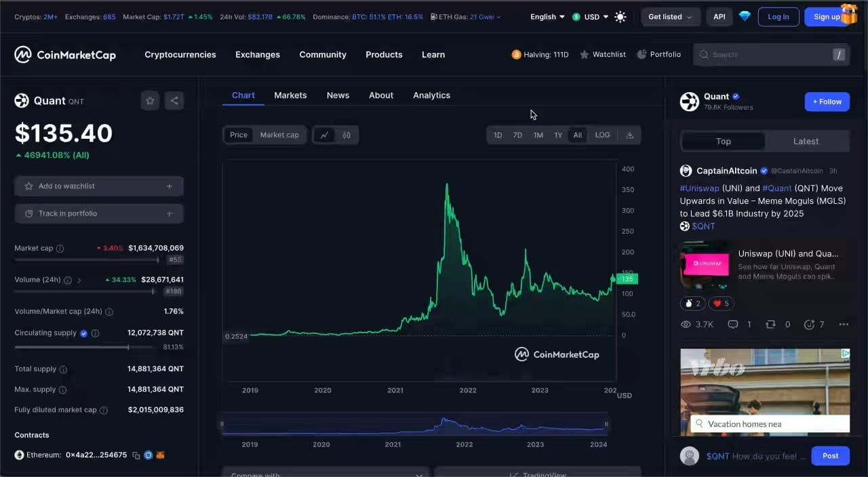Add token to MetaMask fox icon
Screen dimensions: 868x477
click(161, 455)
